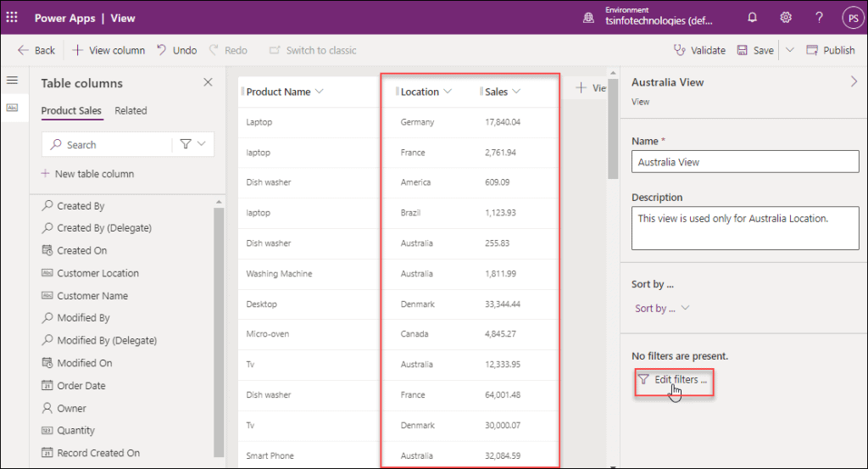Validate the view
This screenshot has height=469, width=868.
point(699,50)
